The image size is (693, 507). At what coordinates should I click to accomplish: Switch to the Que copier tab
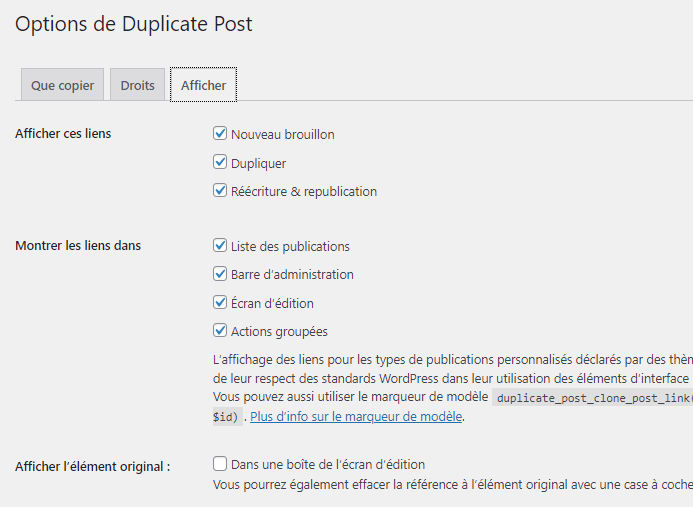(62, 84)
